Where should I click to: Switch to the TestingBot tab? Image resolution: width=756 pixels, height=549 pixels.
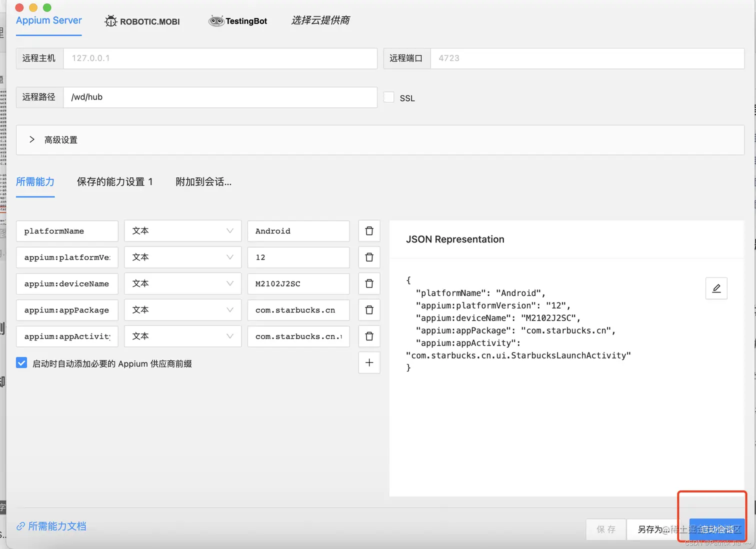[x=238, y=21]
